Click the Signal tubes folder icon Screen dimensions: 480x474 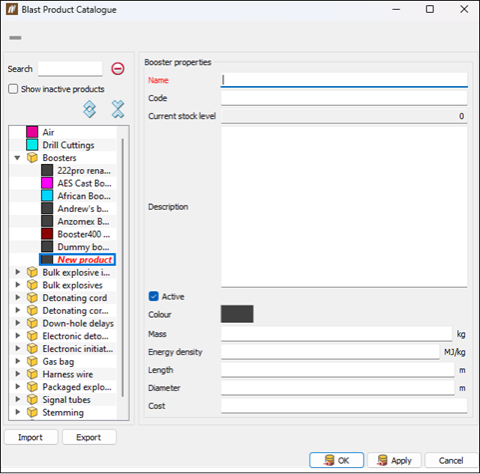[x=32, y=399]
